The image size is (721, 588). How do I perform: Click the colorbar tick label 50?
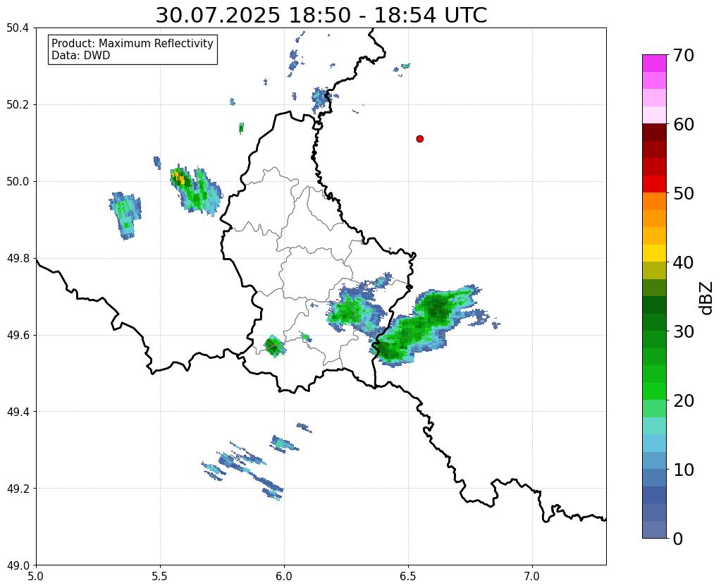[x=683, y=193]
